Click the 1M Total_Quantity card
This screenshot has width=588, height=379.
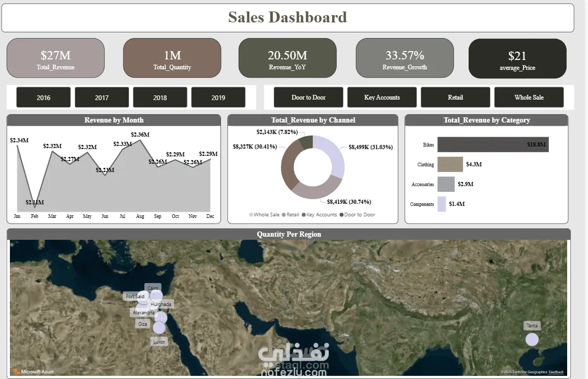pyautogui.click(x=172, y=58)
